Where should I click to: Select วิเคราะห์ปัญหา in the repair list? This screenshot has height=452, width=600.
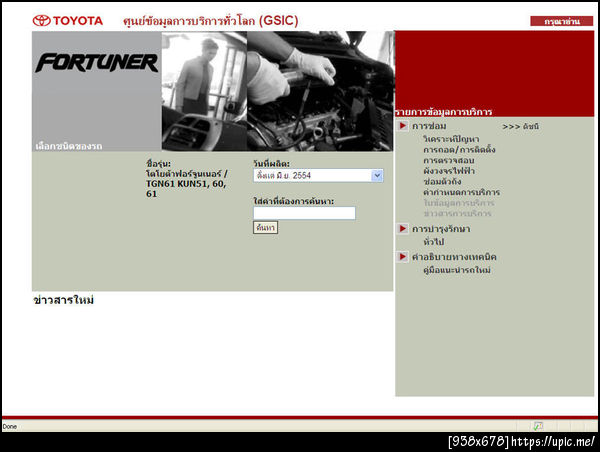point(451,139)
